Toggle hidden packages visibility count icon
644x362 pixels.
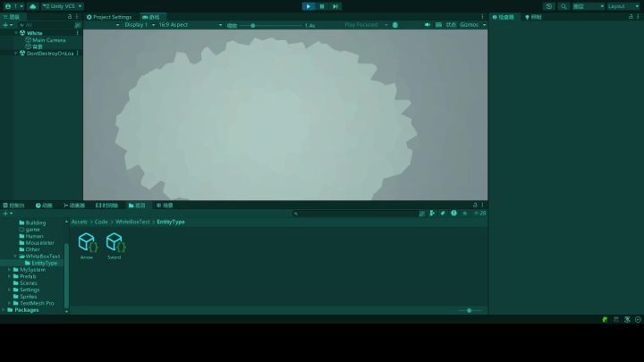pyautogui.click(x=479, y=213)
